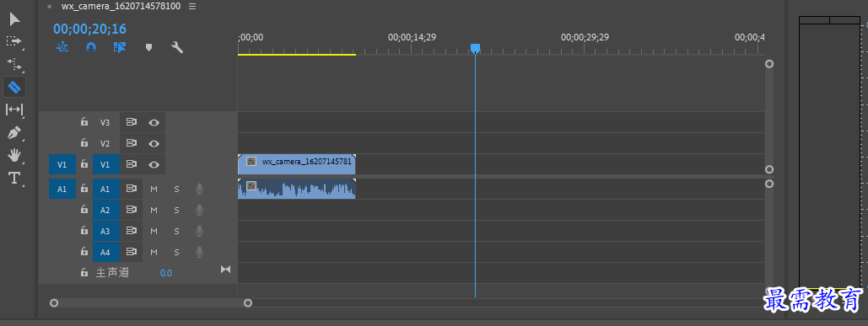Select the Track Select Forward tool

[13, 41]
